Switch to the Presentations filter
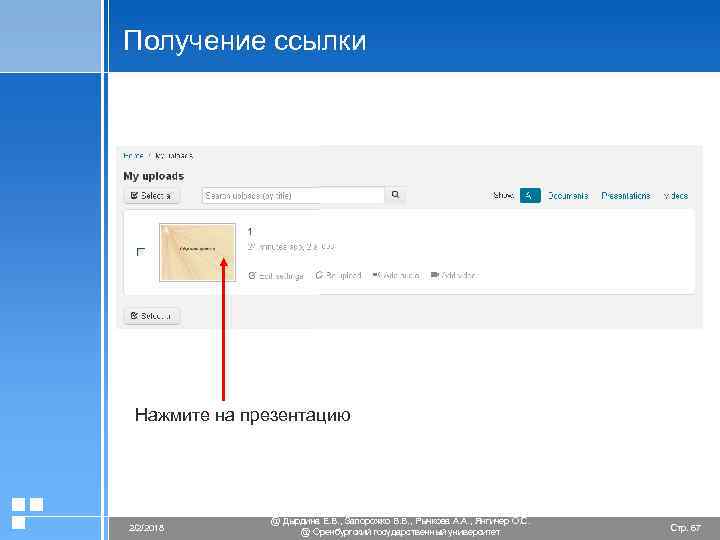 [626, 196]
